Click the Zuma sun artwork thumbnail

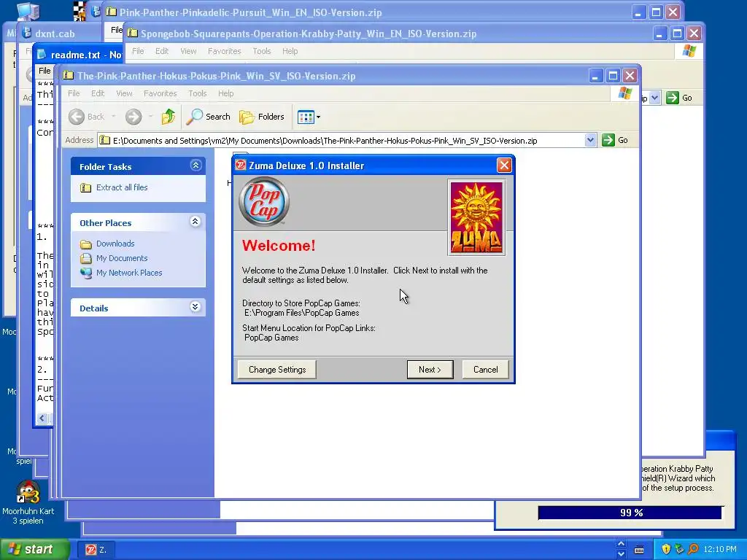click(x=476, y=217)
